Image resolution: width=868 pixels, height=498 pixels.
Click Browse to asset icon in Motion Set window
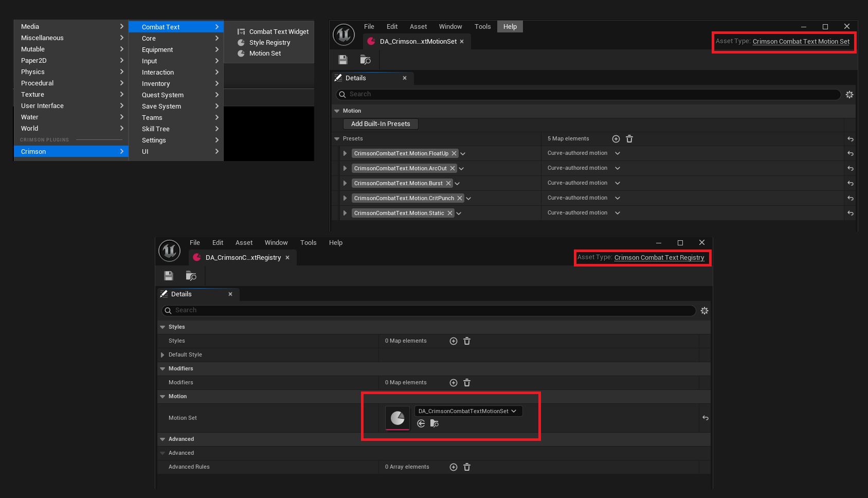coord(365,60)
